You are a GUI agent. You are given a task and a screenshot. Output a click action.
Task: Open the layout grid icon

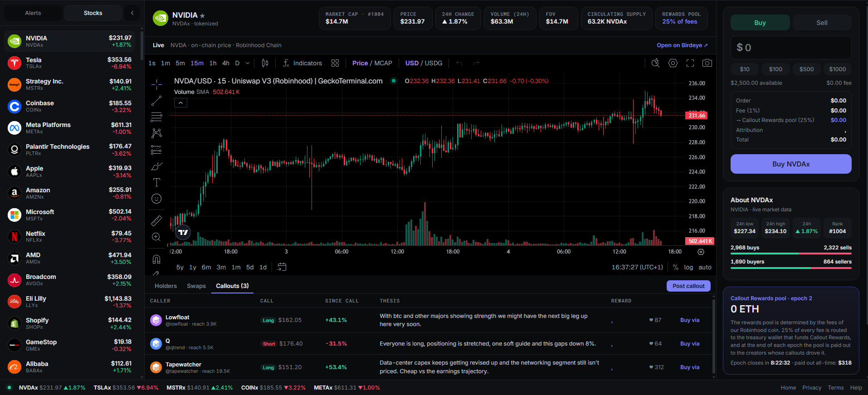click(x=335, y=63)
